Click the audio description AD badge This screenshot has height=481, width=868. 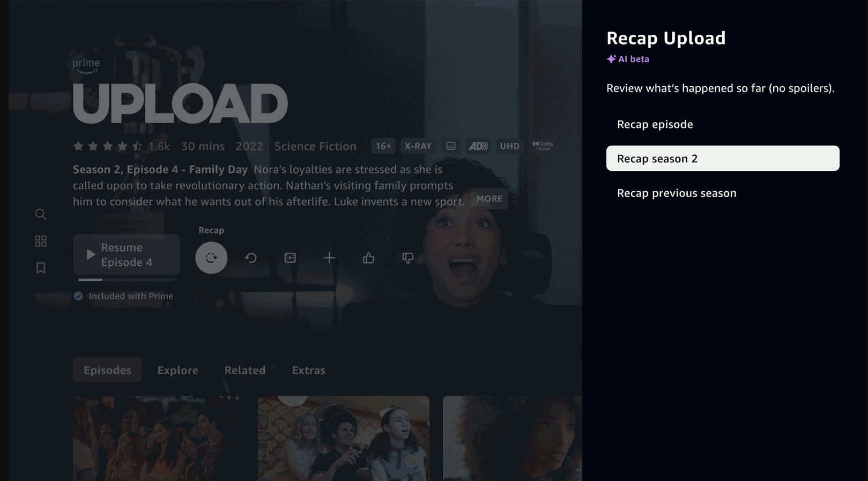[478, 146]
